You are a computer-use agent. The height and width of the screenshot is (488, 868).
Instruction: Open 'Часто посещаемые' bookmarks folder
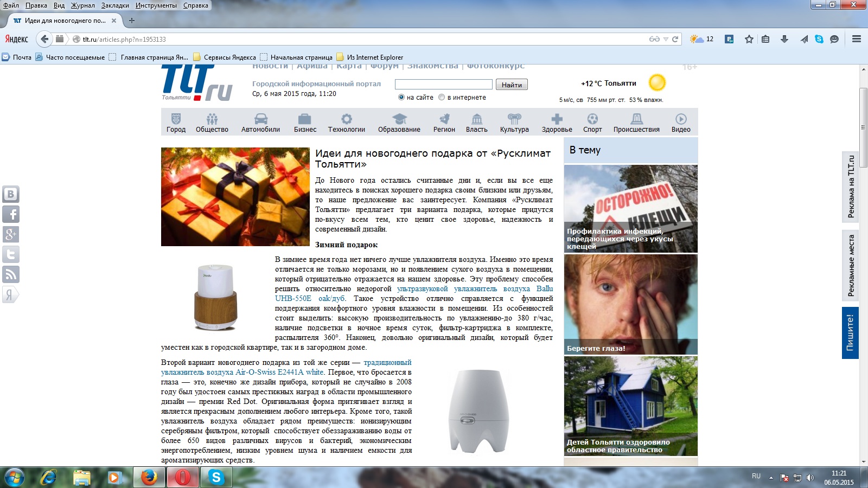pos(70,57)
